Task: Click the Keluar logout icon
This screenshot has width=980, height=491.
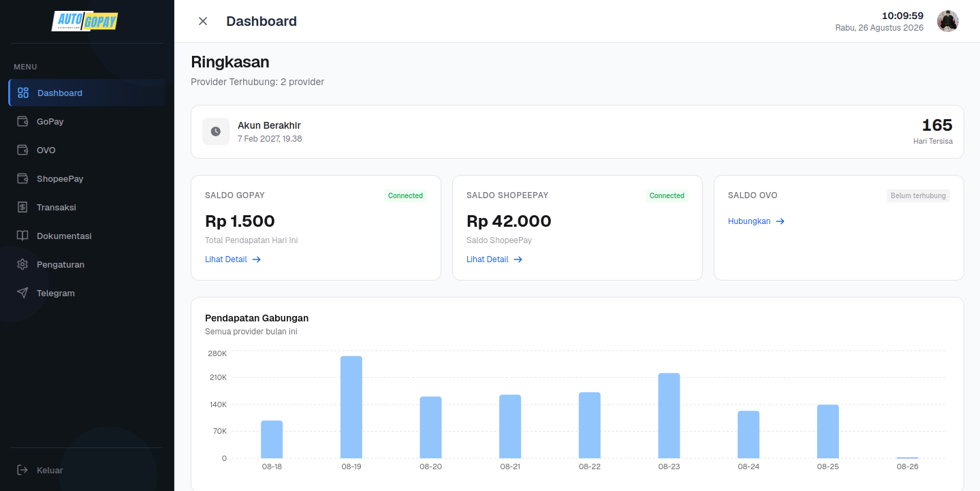Action: click(22, 470)
